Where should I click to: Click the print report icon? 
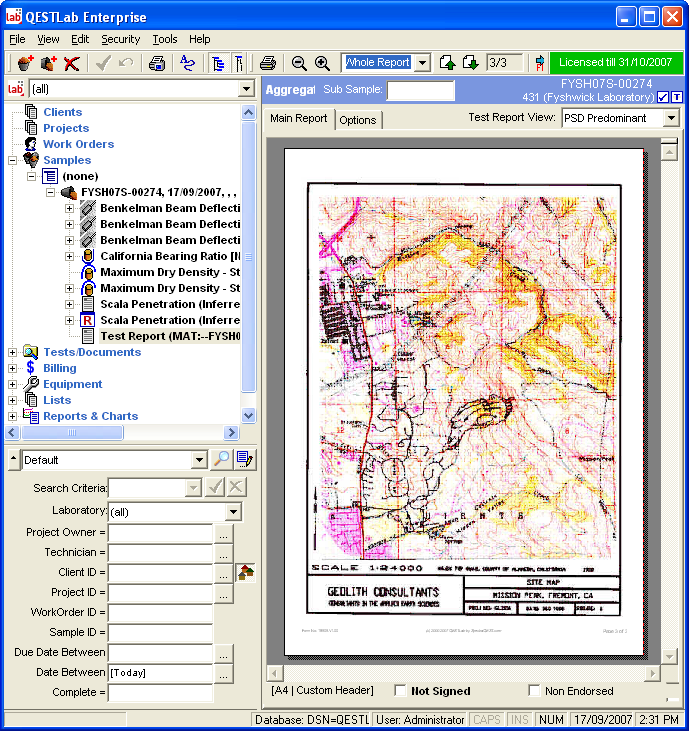pyautogui.click(x=268, y=63)
